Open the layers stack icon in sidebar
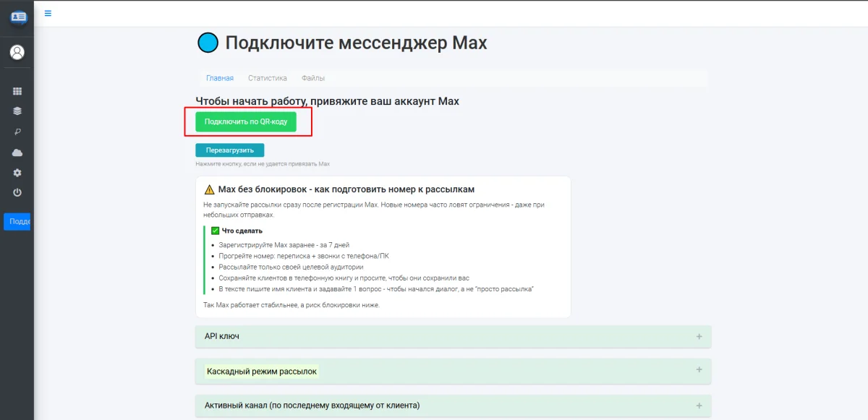868x420 pixels. pyautogui.click(x=17, y=111)
